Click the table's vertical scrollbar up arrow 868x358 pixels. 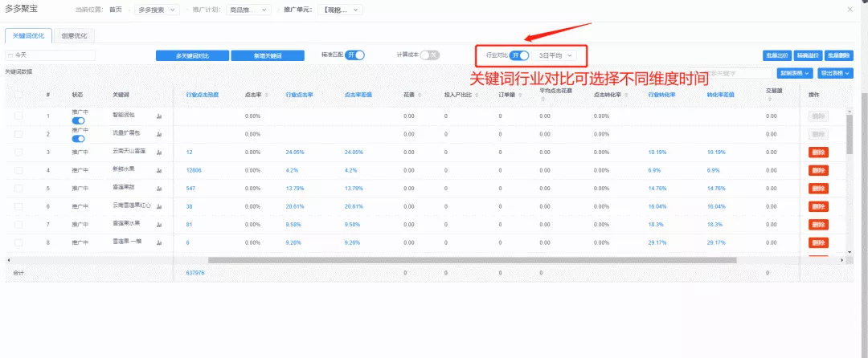coord(850,111)
